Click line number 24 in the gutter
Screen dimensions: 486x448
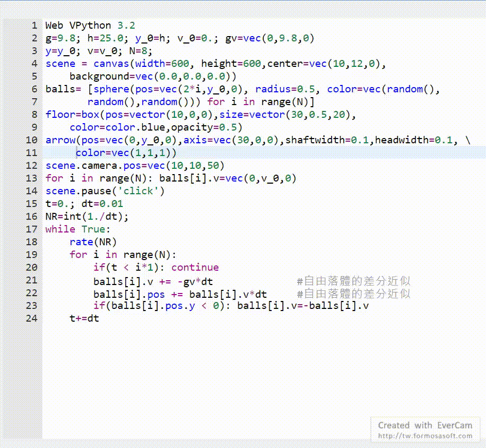pos(31,318)
